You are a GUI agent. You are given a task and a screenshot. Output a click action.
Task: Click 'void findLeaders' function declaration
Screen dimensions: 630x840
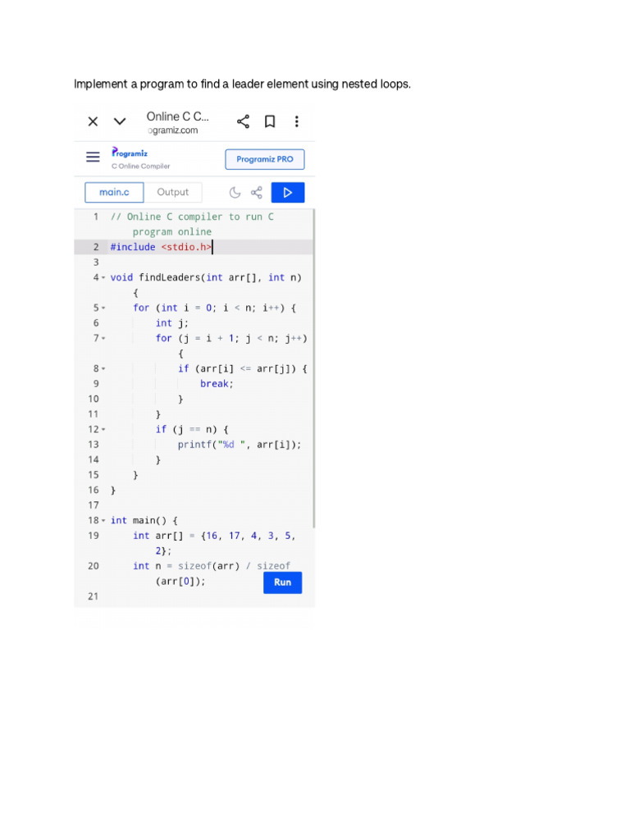206,277
